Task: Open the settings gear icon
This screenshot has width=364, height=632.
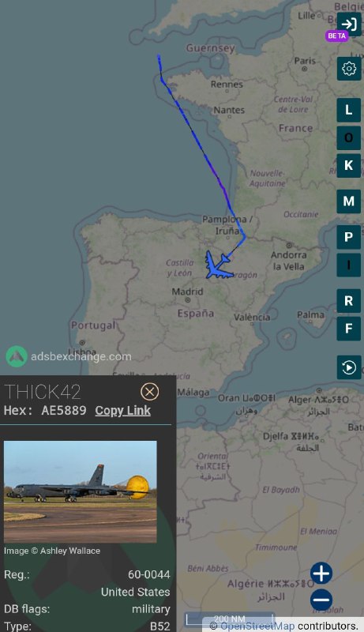Action: pos(349,69)
